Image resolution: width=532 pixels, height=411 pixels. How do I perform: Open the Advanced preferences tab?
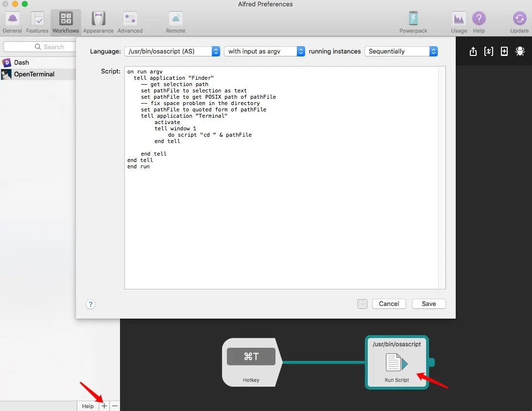[130, 22]
